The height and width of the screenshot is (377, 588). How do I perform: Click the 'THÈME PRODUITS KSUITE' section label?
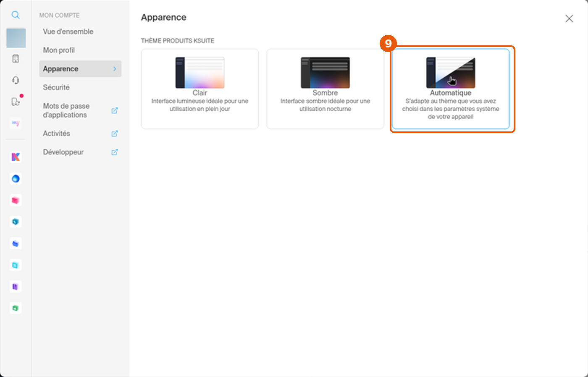pos(178,41)
